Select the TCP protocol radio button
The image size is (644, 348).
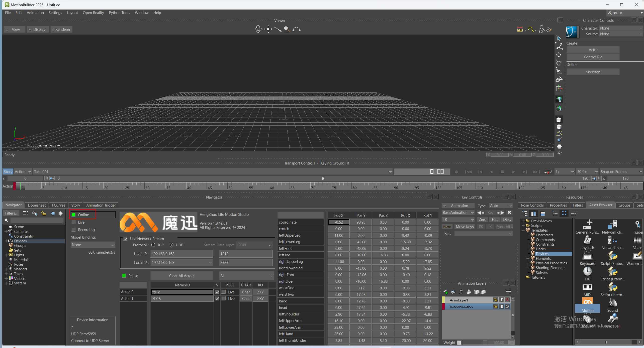[x=153, y=245]
